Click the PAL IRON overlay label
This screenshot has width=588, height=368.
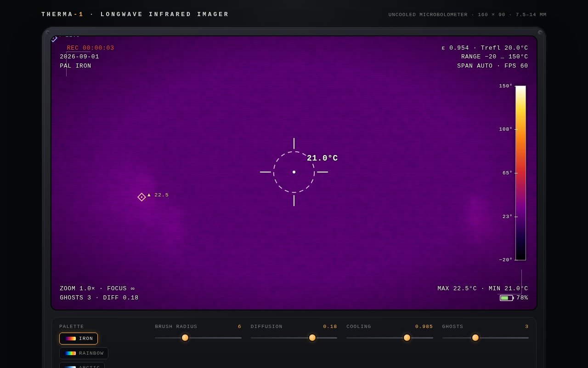(x=75, y=66)
